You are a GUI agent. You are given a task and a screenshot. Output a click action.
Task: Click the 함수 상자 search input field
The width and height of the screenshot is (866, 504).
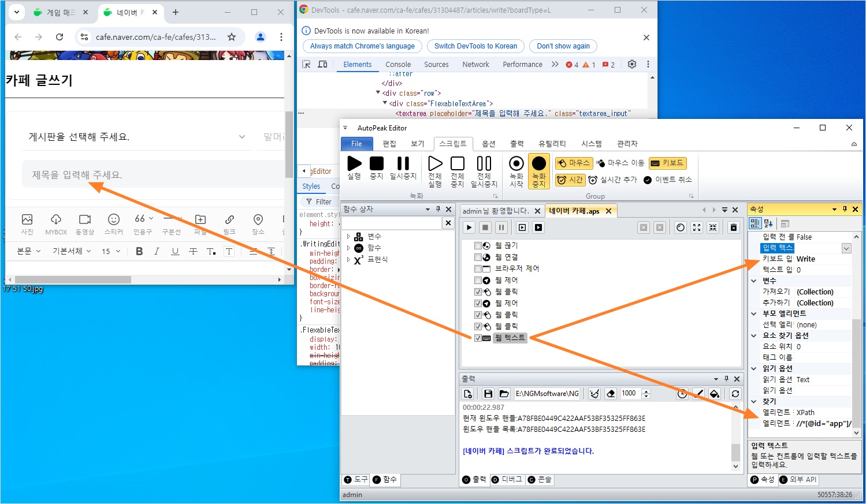[x=392, y=223]
